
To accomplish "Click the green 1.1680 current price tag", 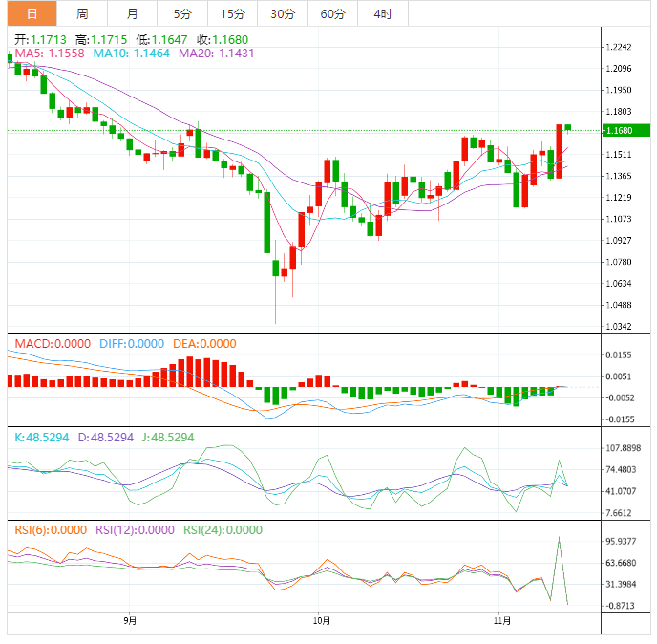I will coord(626,130).
